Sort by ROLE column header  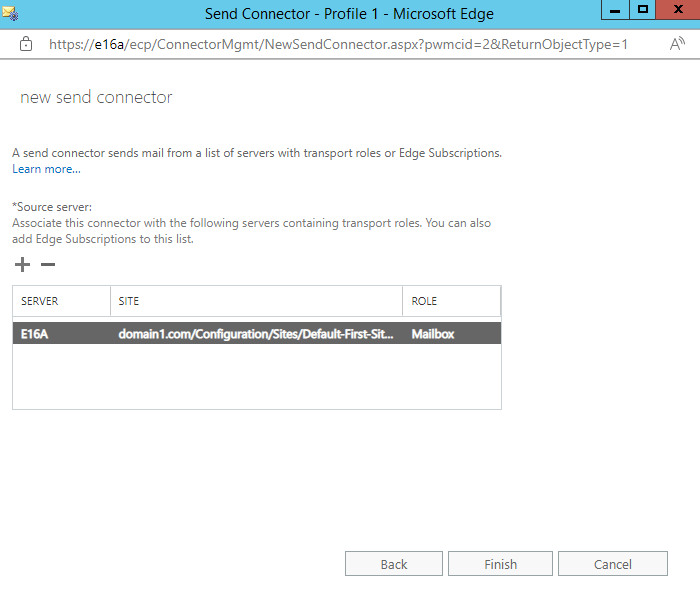(451, 301)
